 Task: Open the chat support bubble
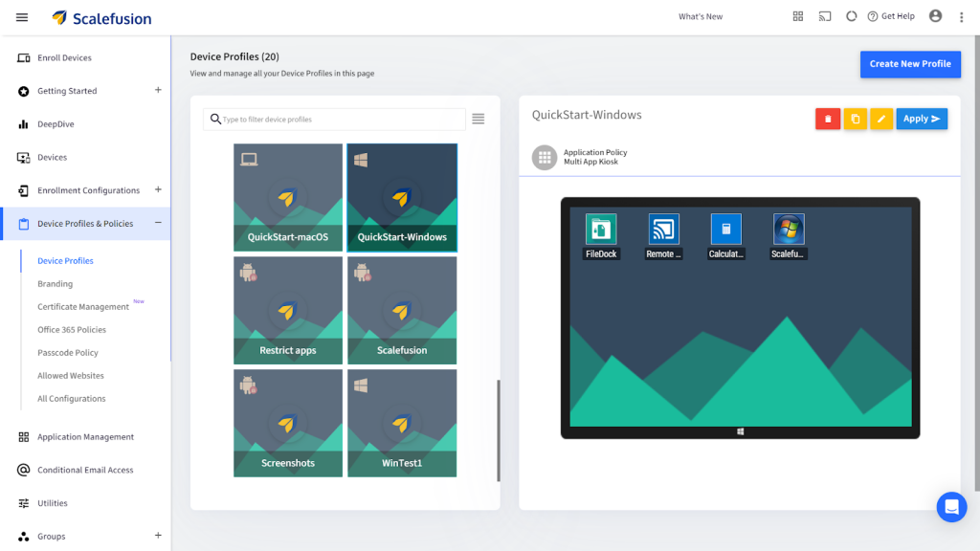(x=951, y=507)
